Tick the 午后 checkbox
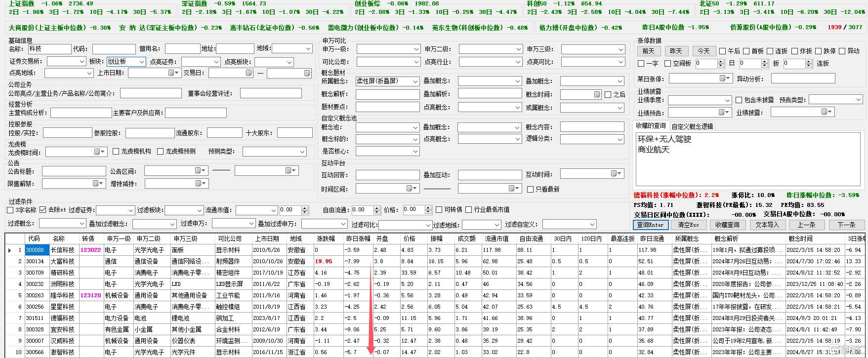The height and width of the screenshot is (358, 868). tap(723, 51)
